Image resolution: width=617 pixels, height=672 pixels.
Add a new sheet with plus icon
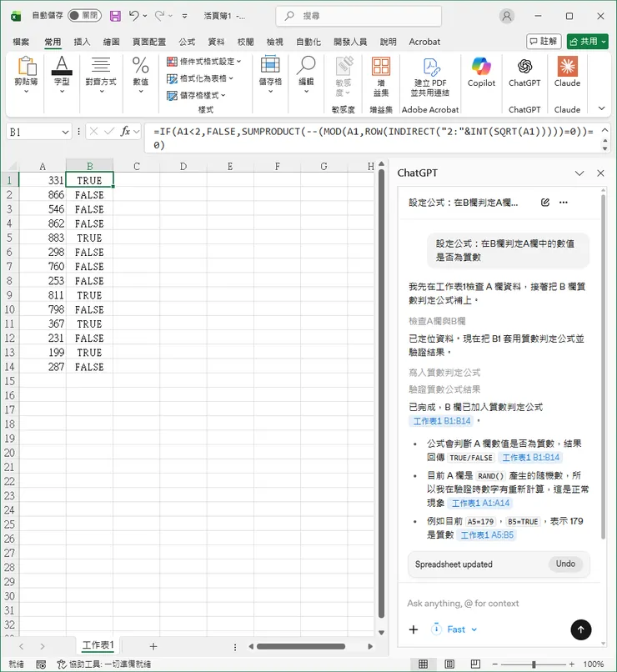point(153,646)
